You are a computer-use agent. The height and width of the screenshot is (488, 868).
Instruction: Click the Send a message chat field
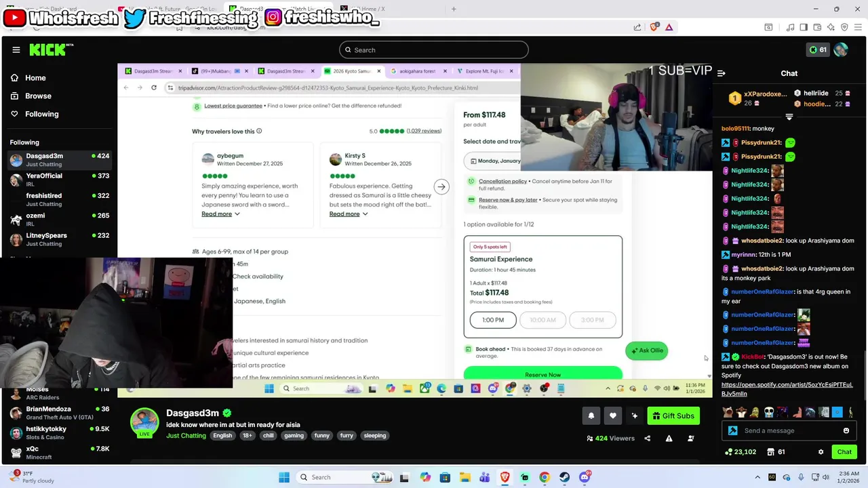point(791,430)
